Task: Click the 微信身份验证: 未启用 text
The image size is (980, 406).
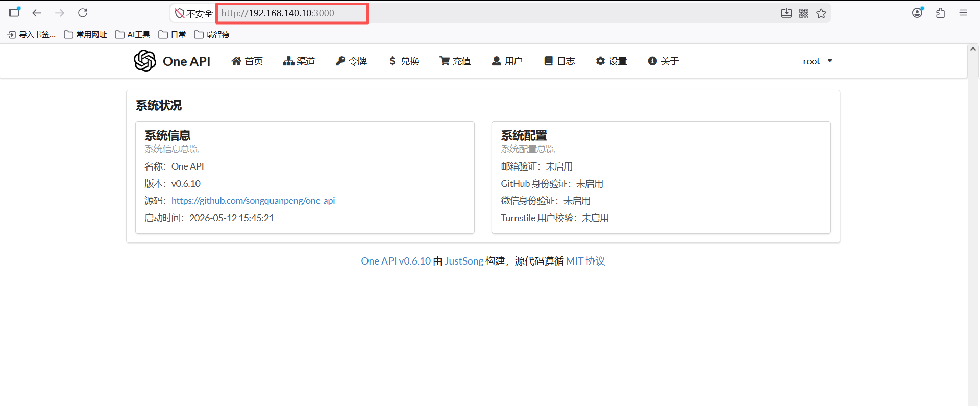Action: tap(546, 201)
